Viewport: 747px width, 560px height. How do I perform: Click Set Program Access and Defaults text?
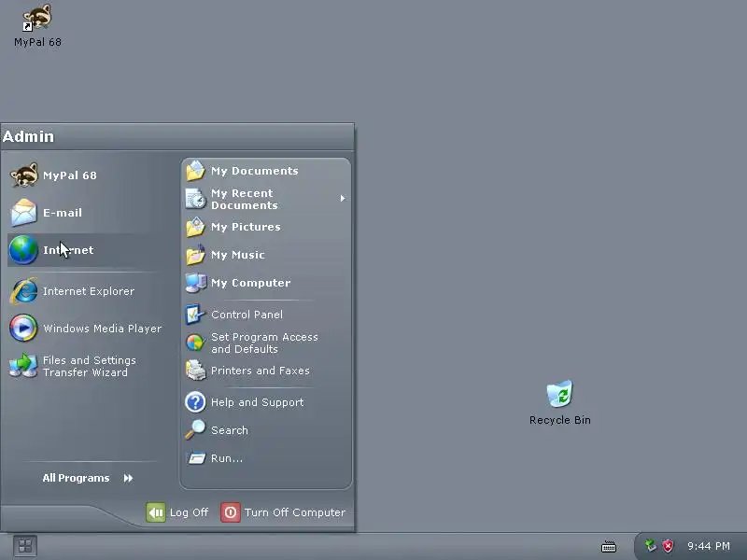click(x=265, y=343)
